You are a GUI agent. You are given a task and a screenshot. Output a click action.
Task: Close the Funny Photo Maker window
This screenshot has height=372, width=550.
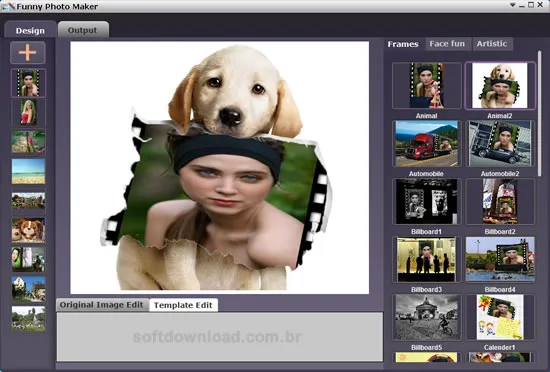point(541,5)
